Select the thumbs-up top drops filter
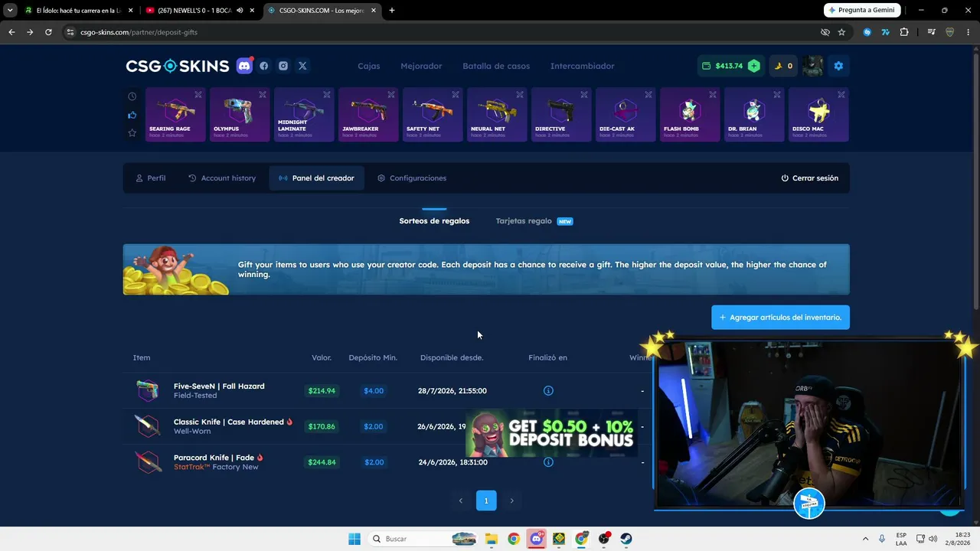Viewport: 980px width, 551px height. pyautogui.click(x=132, y=115)
